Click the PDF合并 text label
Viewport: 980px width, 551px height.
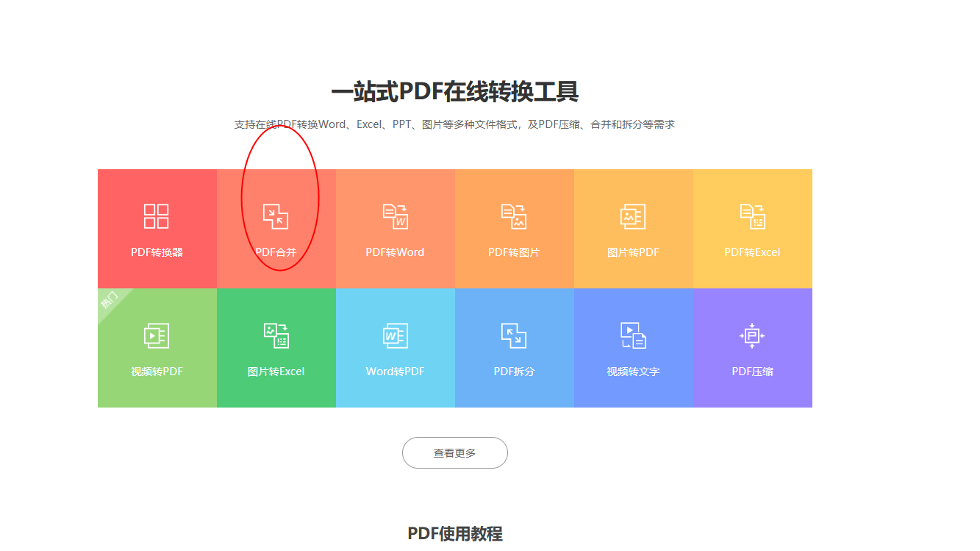[x=276, y=252]
